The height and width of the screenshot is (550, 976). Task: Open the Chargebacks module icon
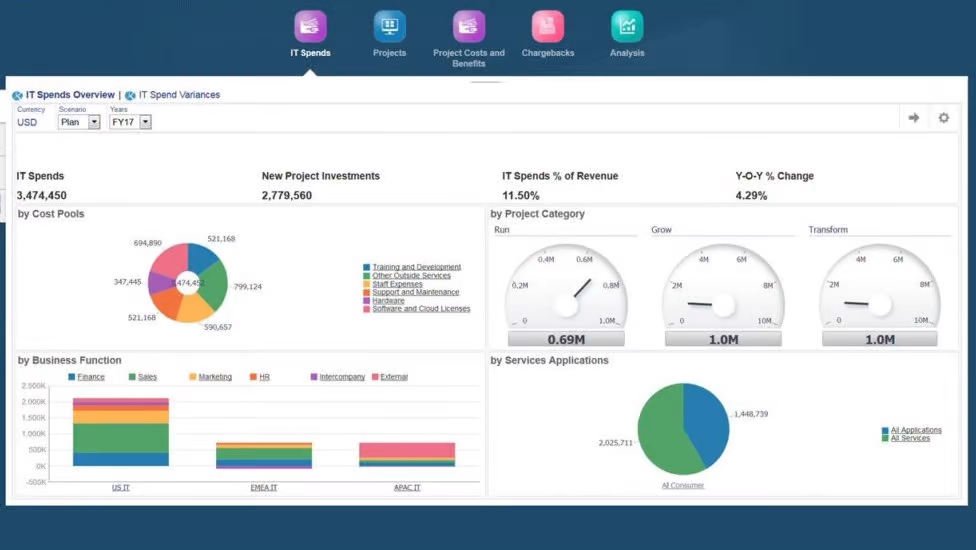click(548, 27)
